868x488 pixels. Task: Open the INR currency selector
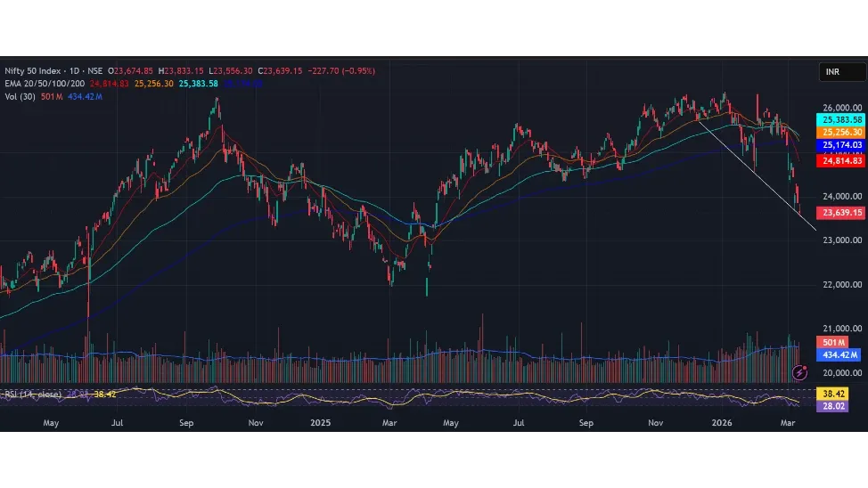(x=841, y=72)
